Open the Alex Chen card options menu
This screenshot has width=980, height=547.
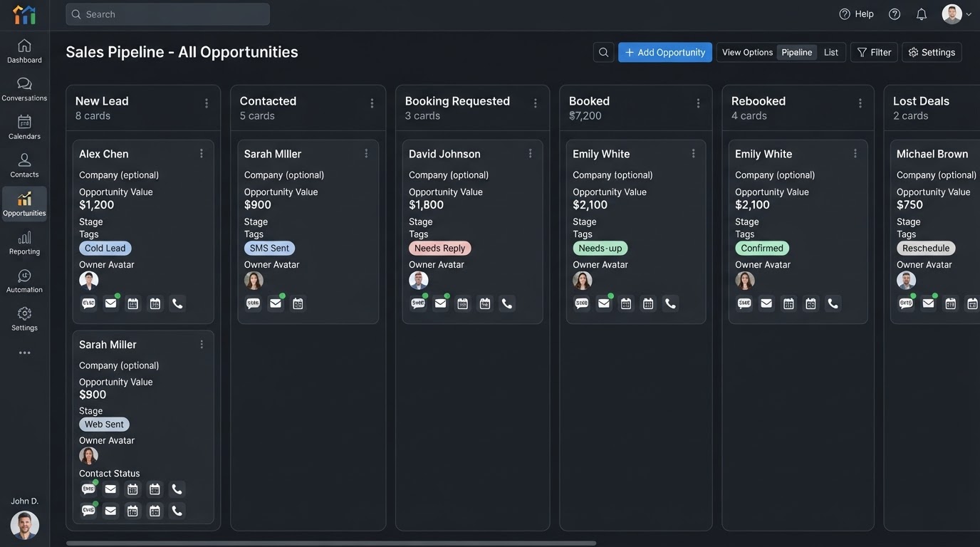click(202, 154)
